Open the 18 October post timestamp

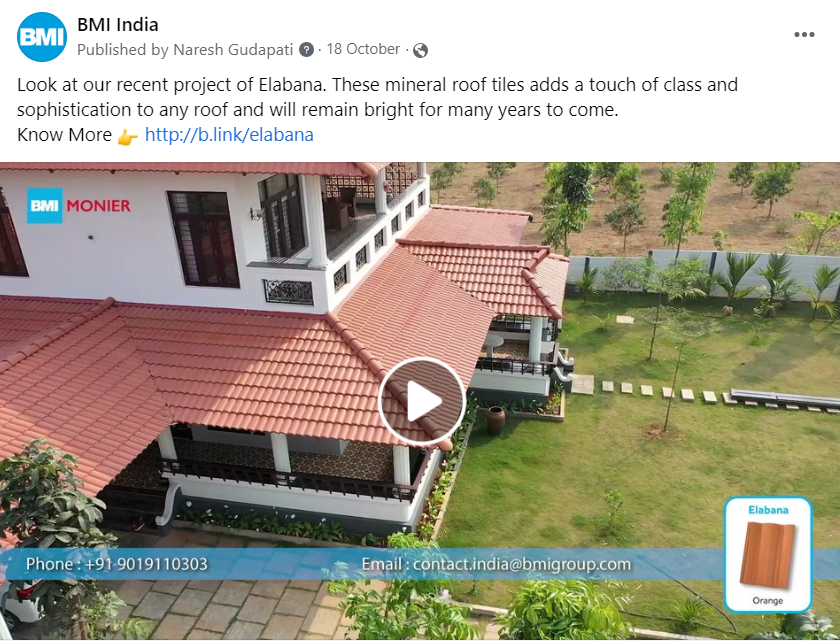[363, 49]
